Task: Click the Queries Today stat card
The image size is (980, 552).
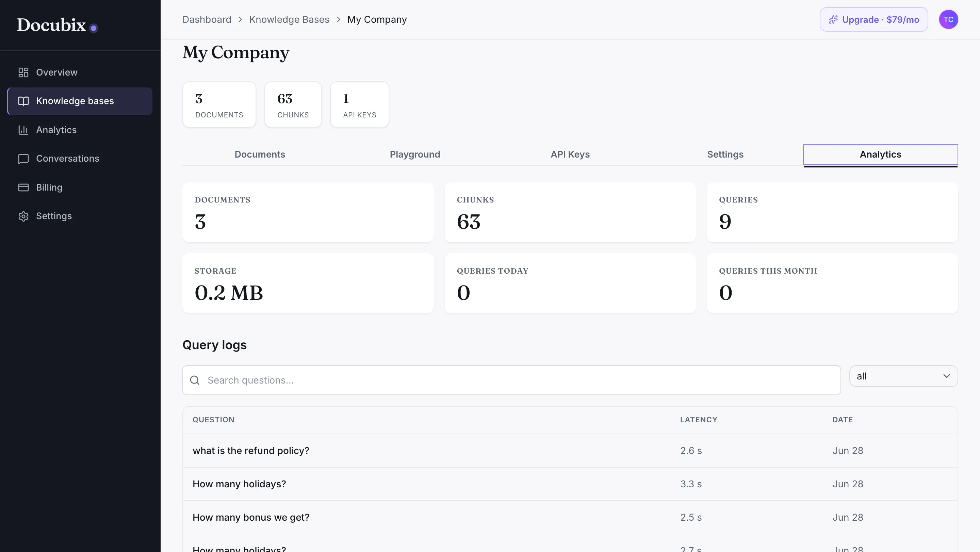Action: pos(570,283)
